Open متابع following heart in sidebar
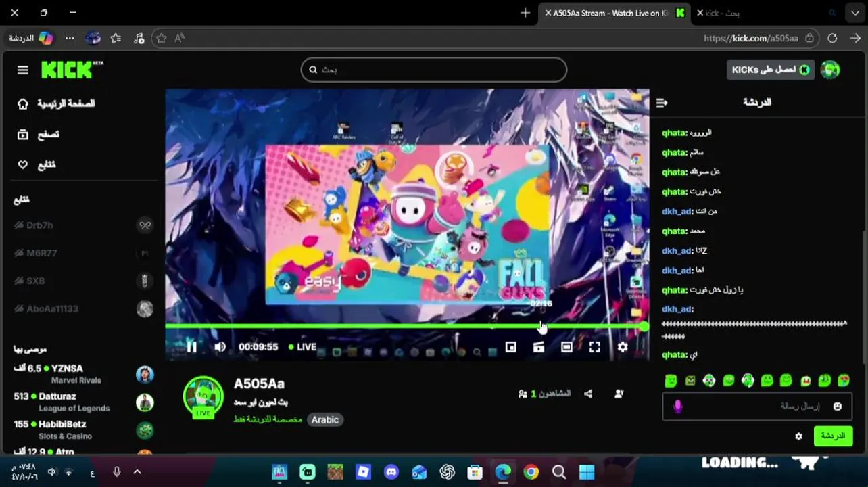The width and height of the screenshot is (868, 487). coord(37,164)
